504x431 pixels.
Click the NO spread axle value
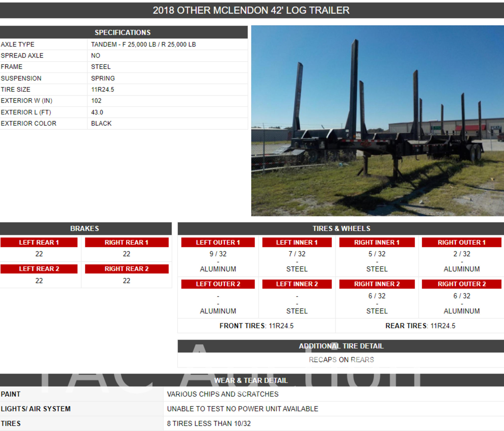96,56
